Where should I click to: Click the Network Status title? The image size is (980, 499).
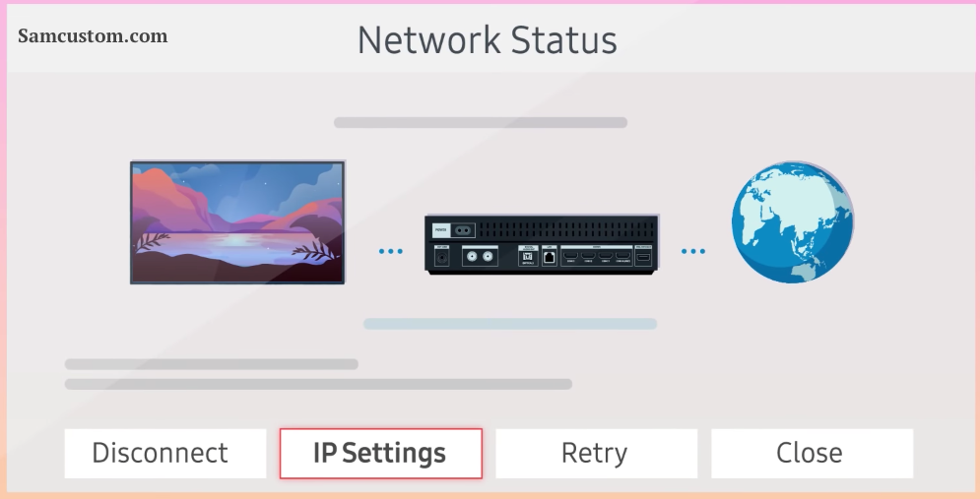pyautogui.click(x=487, y=40)
